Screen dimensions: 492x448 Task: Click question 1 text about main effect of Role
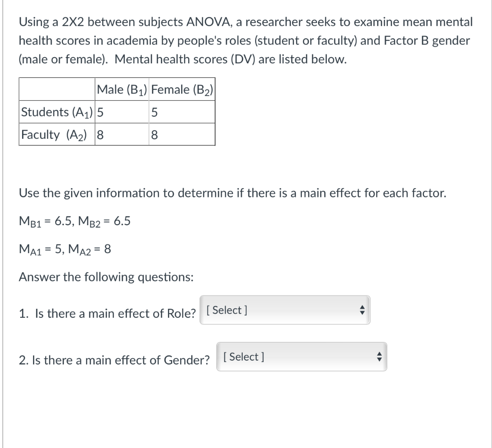[x=107, y=313]
